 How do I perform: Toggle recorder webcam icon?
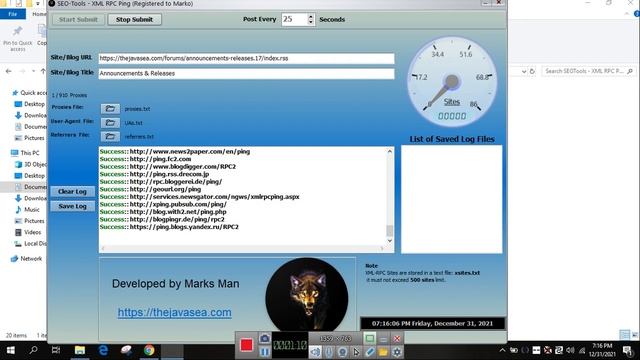(x=342, y=351)
